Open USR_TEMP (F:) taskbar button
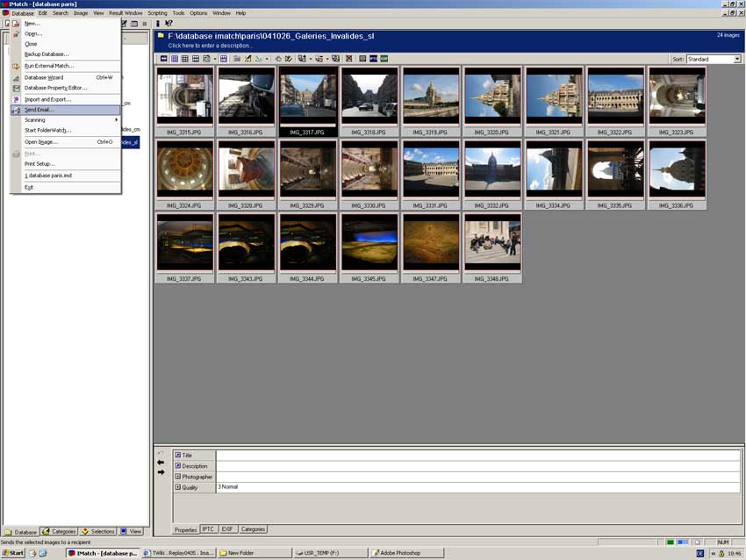 [x=331, y=553]
